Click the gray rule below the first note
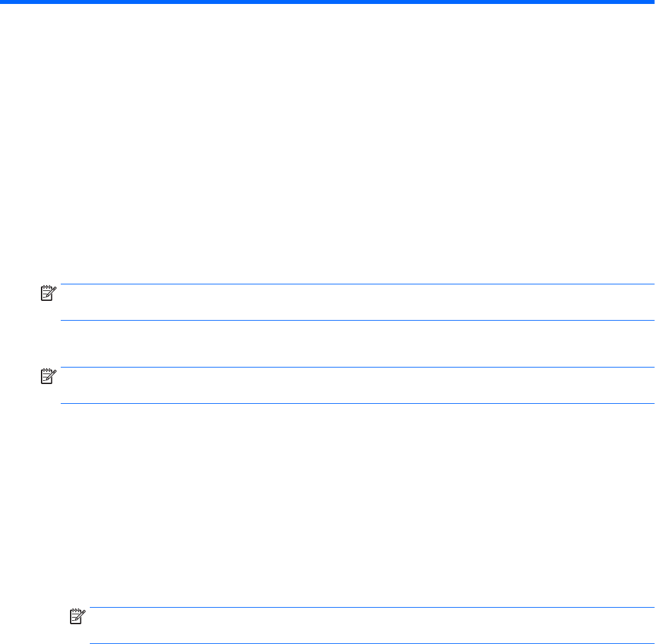The image size is (655, 644). 357,321
